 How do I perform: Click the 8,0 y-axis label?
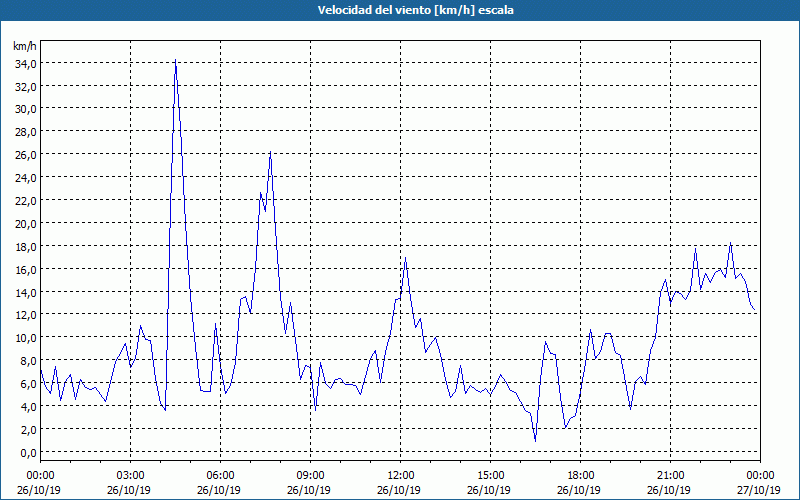[28, 361]
